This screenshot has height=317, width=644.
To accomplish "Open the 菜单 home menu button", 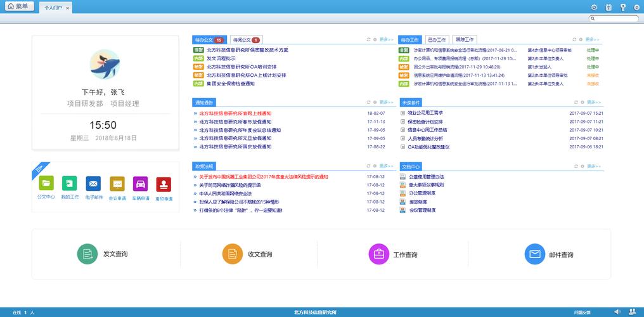I will [19, 6].
